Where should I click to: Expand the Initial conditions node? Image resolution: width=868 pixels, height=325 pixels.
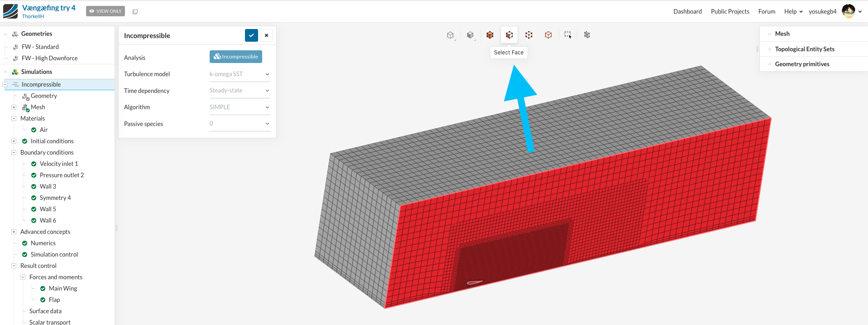[x=14, y=141]
